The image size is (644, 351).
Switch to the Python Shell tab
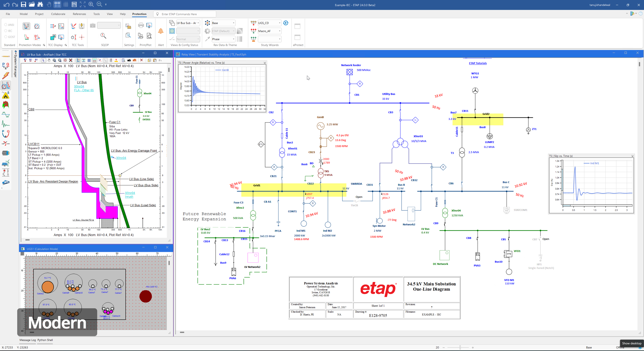tap(45, 340)
